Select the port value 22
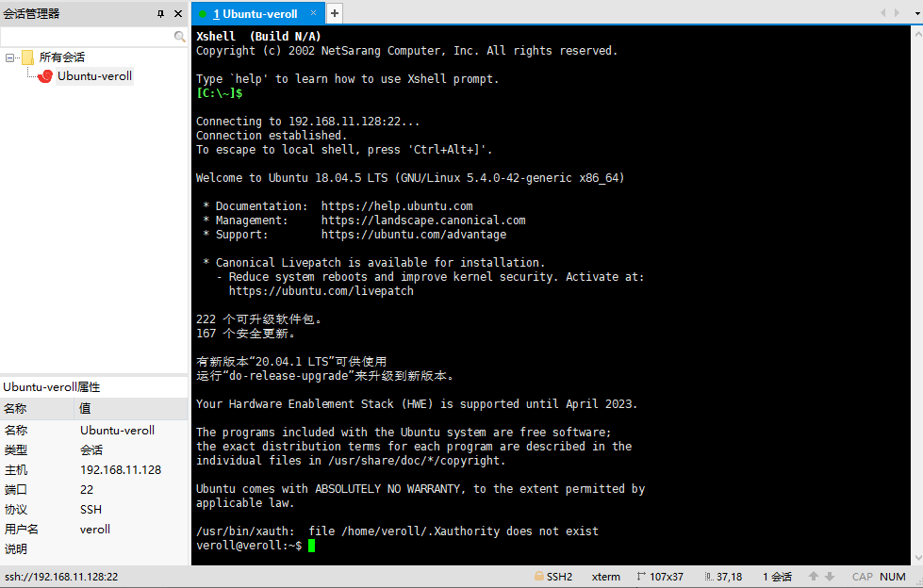Screen dimensions: 923x588 87,490
